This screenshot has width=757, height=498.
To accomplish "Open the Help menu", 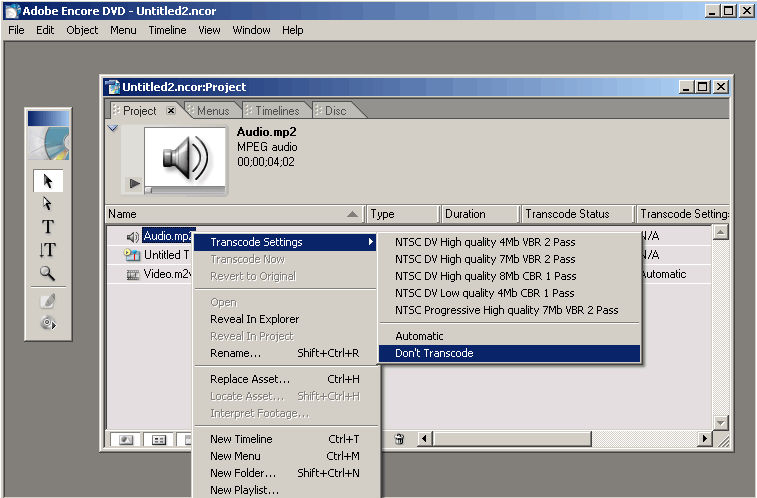I will tap(293, 30).
